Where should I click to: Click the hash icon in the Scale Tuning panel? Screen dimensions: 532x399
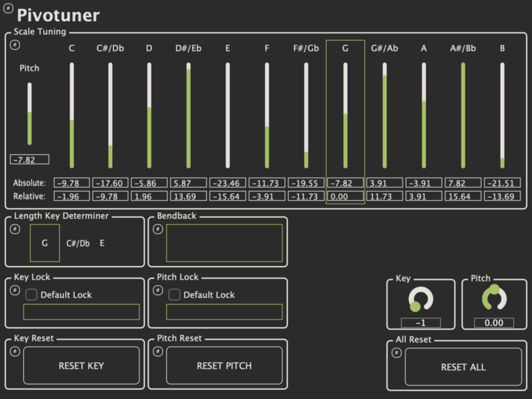coord(15,45)
